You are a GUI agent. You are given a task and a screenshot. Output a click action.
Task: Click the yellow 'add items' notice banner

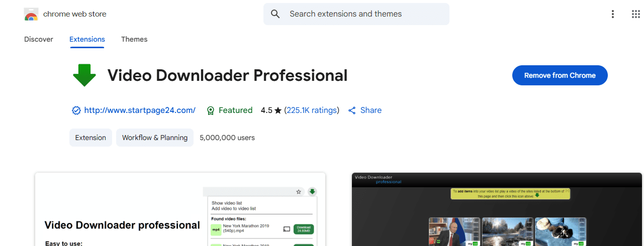[x=510, y=194]
